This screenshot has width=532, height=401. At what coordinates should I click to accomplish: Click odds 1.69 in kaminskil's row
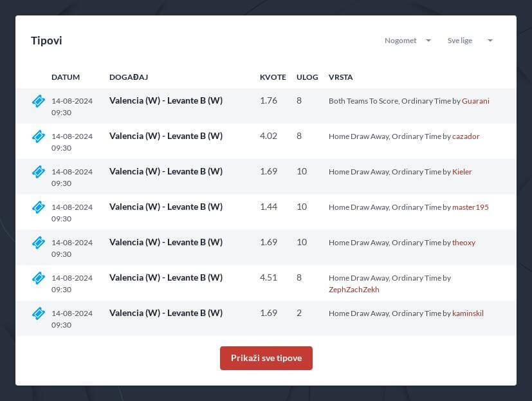coord(268,313)
